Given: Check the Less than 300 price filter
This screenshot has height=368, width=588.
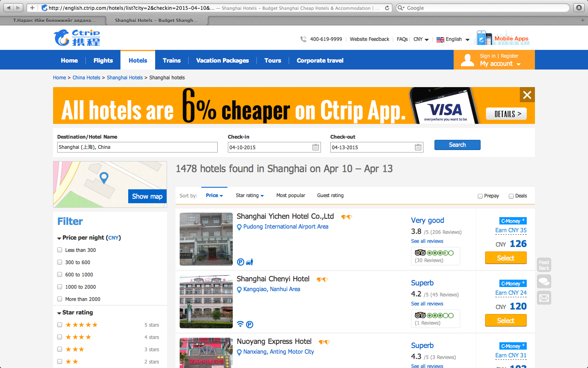Looking at the screenshot, I should [60, 250].
